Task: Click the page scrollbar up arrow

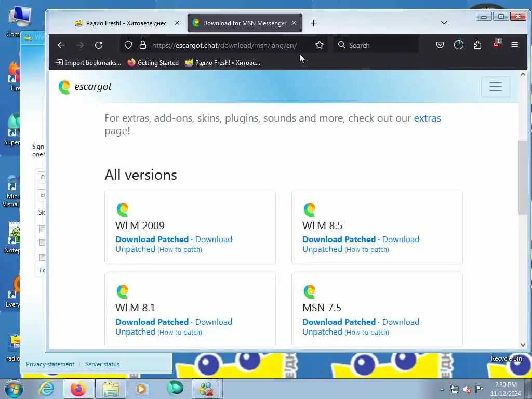Action: (x=523, y=75)
